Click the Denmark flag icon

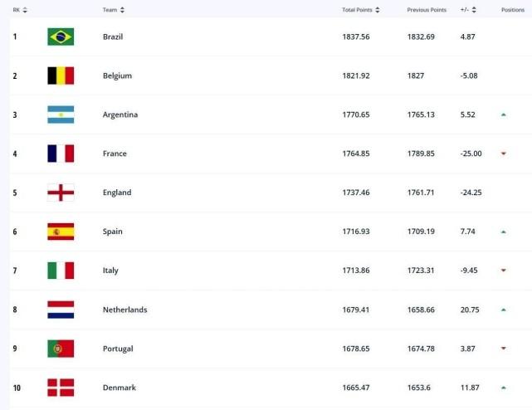pyautogui.click(x=61, y=388)
